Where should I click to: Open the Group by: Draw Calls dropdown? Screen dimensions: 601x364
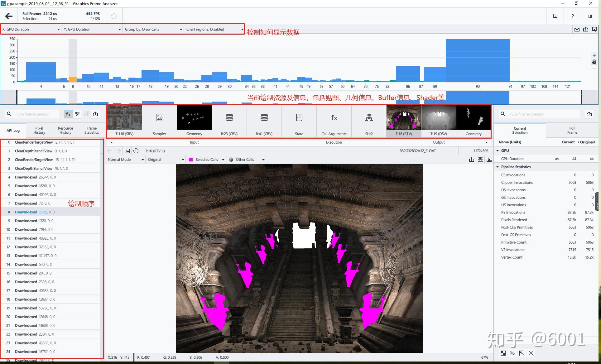153,29
